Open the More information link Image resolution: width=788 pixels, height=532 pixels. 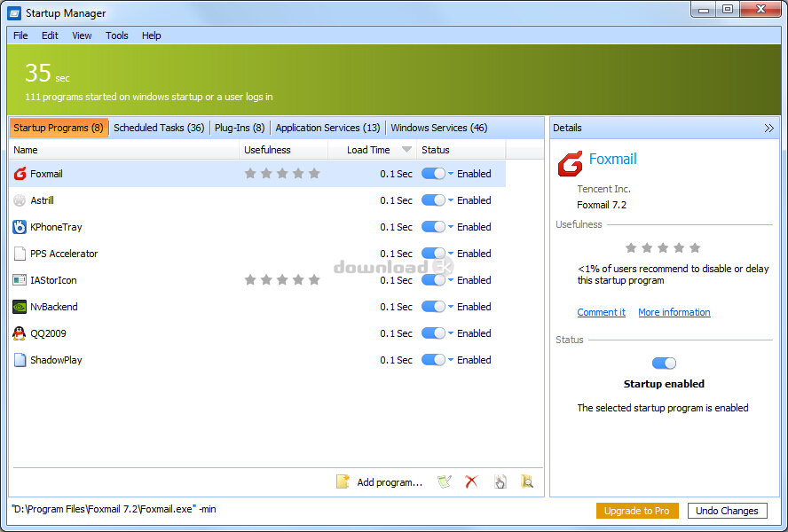(x=674, y=312)
